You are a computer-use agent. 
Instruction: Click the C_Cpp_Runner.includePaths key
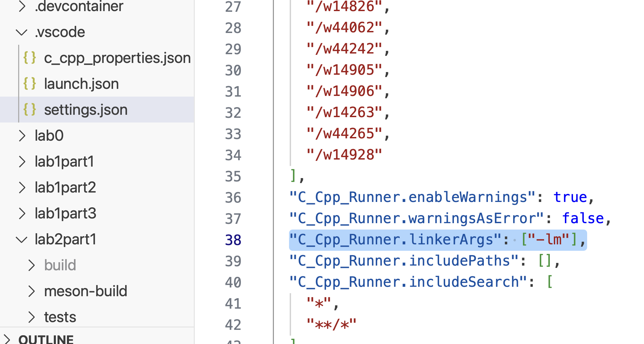point(404,261)
